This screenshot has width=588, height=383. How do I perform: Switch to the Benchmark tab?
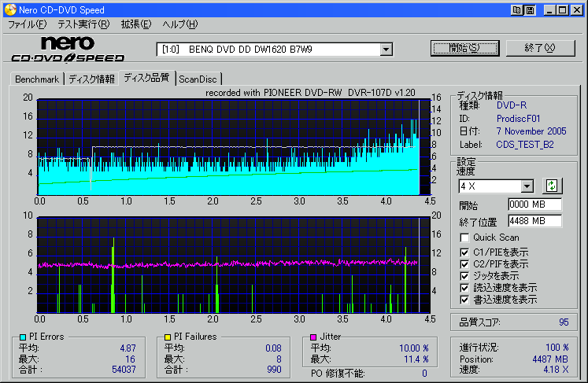(x=37, y=79)
